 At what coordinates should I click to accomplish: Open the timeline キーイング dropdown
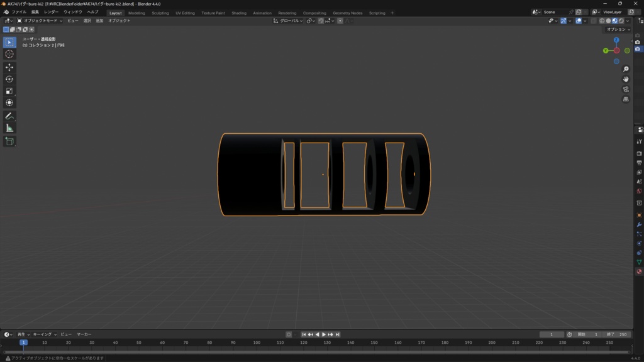(x=45, y=334)
